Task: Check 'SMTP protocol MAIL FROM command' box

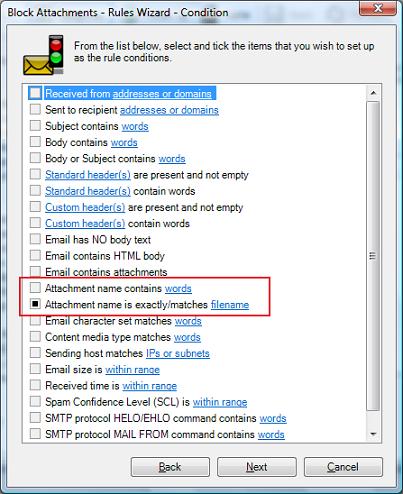Action: [x=35, y=434]
